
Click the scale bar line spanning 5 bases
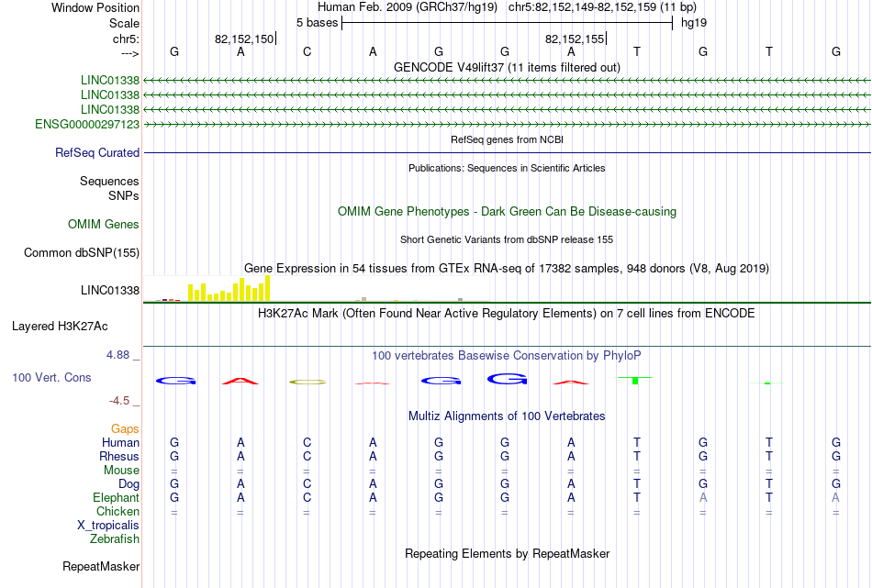pyautogui.click(x=507, y=23)
